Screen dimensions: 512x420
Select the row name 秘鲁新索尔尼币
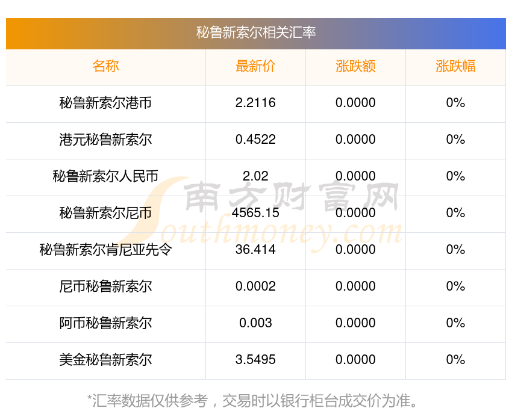105,213
